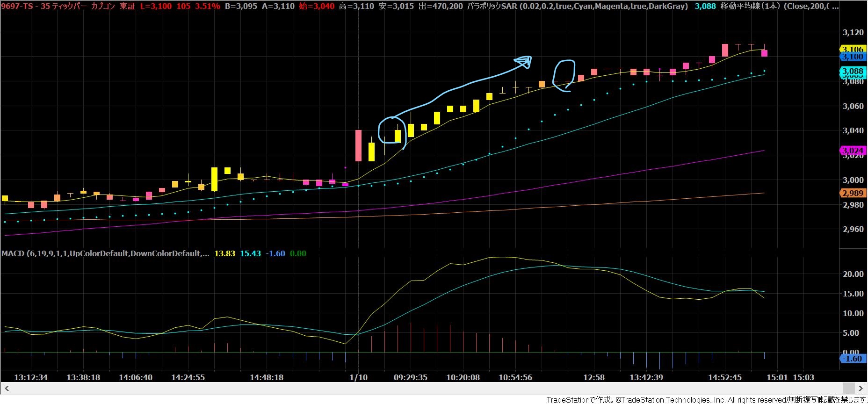Click the blue '-1.60' value in the MACD header
Viewport: 868px width, 404px height.
[x=275, y=253]
